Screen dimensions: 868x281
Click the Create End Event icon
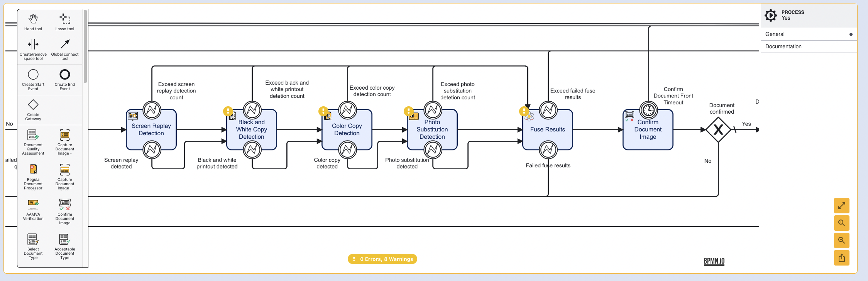pyautogui.click(x=65, y=74)
